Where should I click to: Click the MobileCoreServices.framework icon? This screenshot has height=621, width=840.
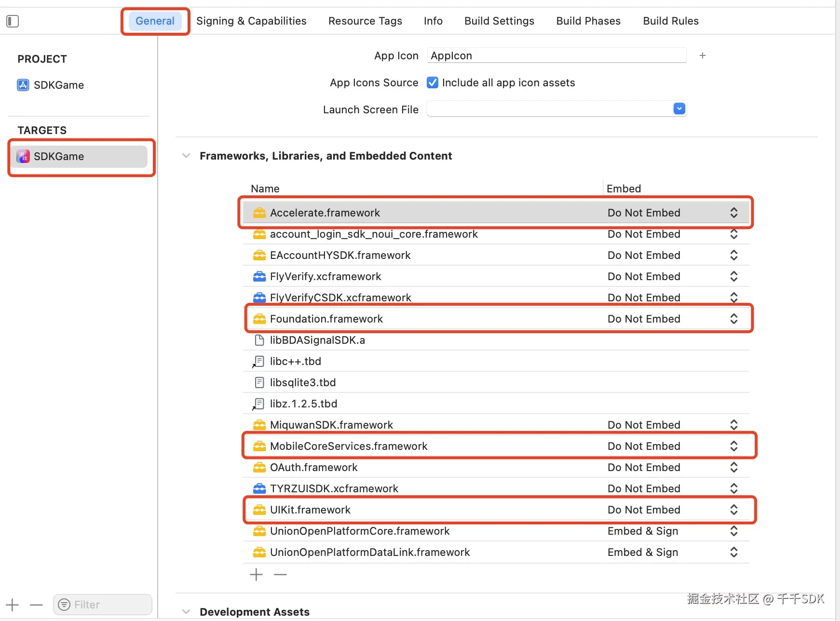click(259, 446)
